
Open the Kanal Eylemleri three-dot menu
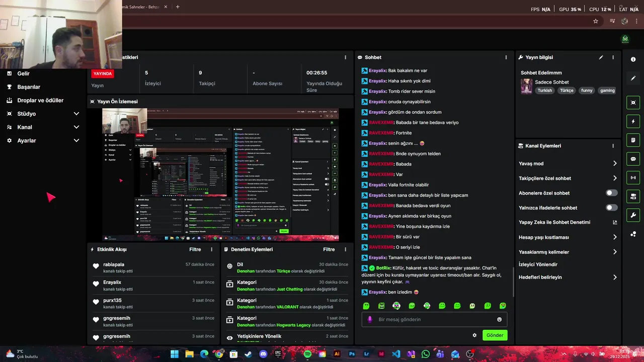(x=613, y=146)
